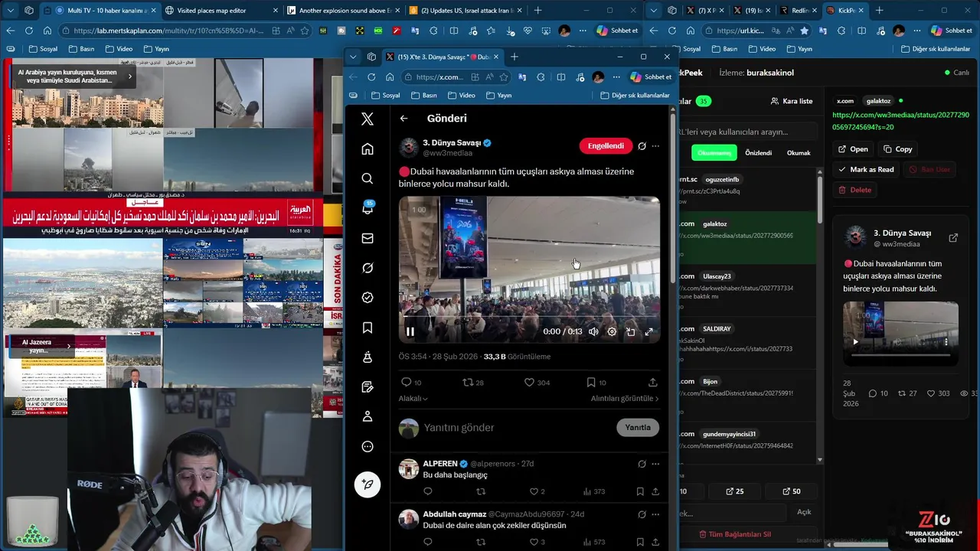Open Edge settings ellipsis menu in X window
The height and width of the screenshot is (551, 980).
(x=616, y=77)
